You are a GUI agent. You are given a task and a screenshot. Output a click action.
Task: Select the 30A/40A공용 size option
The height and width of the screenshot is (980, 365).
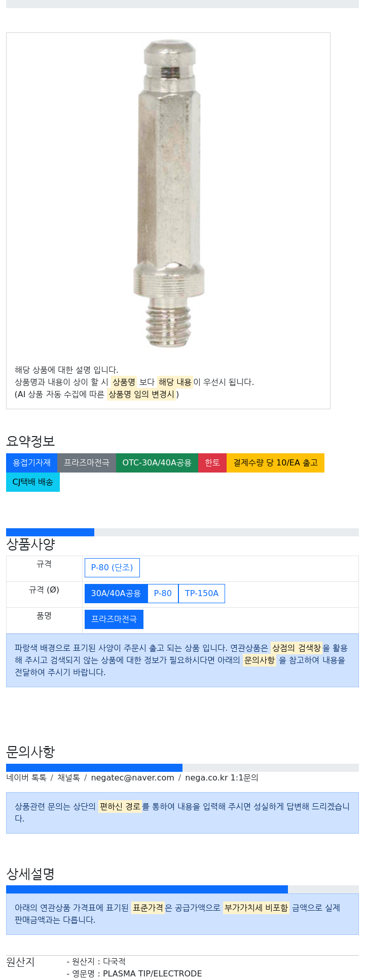[x=116, y=594]
